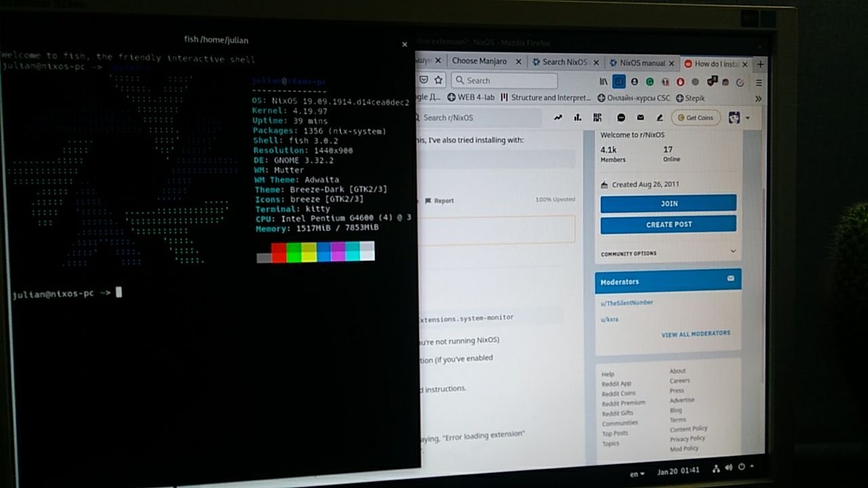This screenshot has width=868, height=488.
Task: Focus the Search r/NixOS field
Action: tap(479, 117)
